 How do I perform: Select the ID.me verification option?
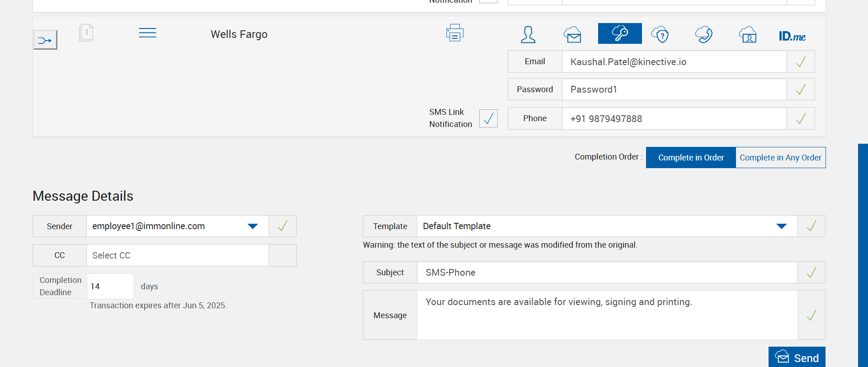coord(792,36)
